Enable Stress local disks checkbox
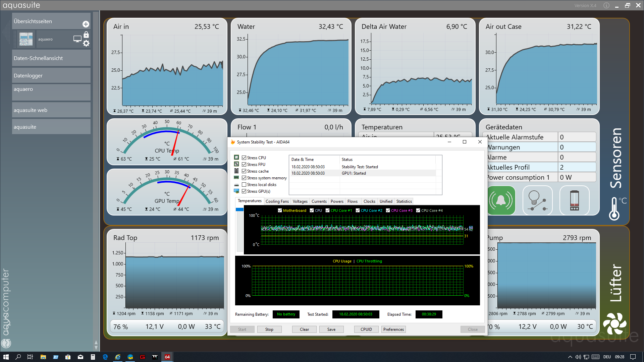Viewport: 644px width, 362px height. coord(244,185)
